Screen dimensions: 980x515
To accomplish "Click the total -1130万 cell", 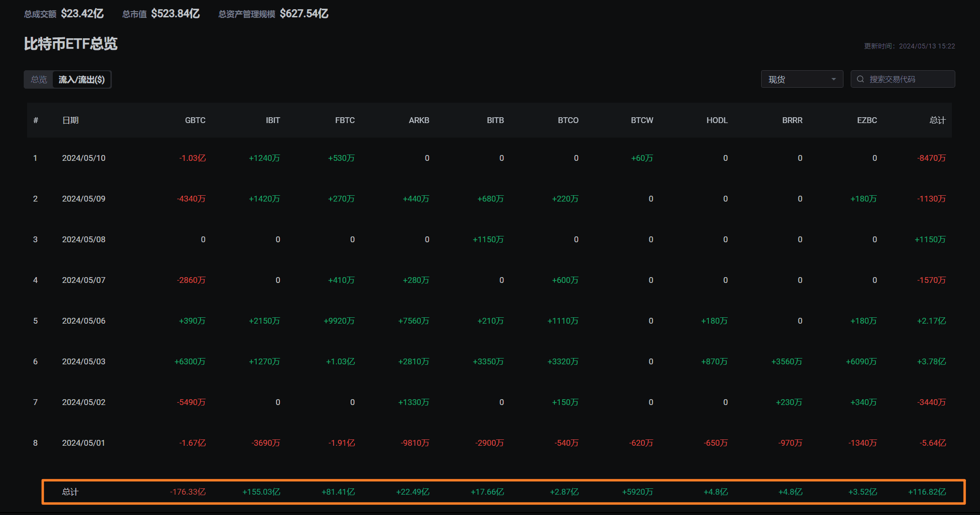I will pyautogui.click(x=932, y=199).
